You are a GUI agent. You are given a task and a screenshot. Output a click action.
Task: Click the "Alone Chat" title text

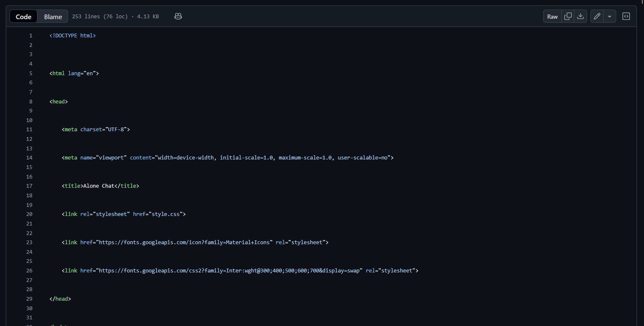pos(99,186)
